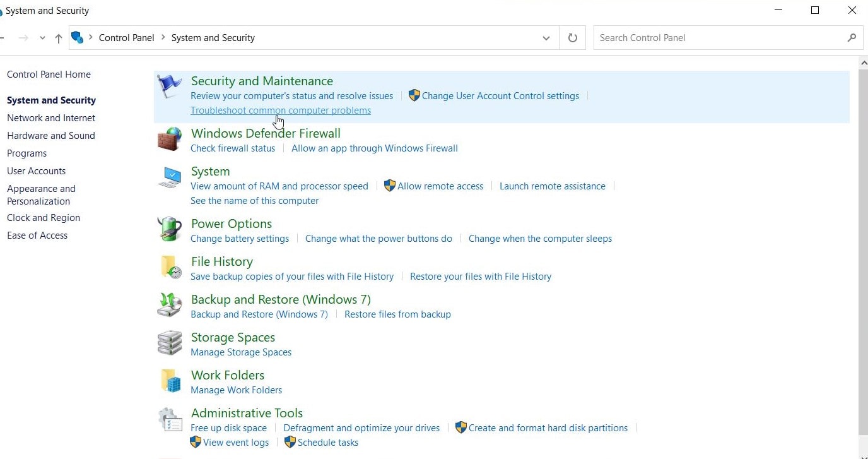Select Network and Internet category
The height and width of the screenshot is (459, 868).
point(51,118)
